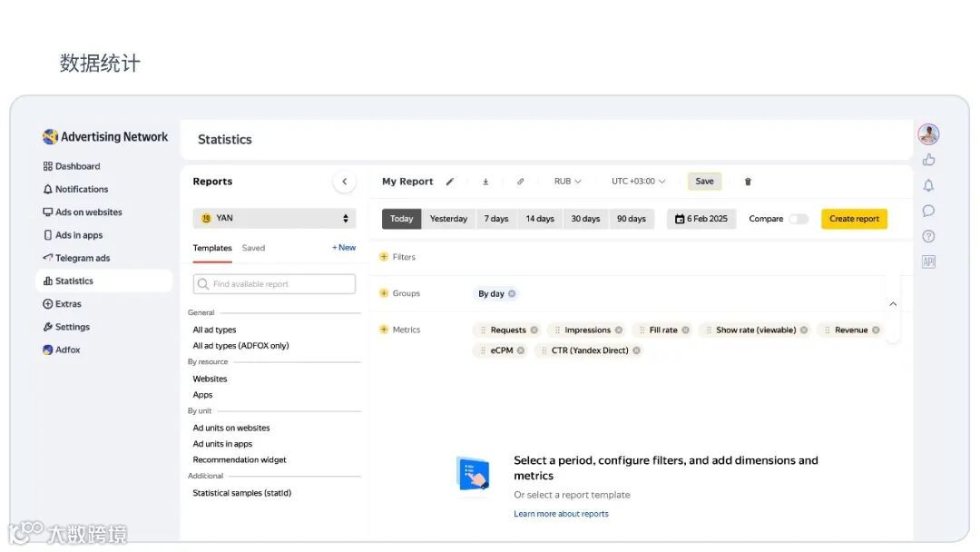Image resolution: width=980 pixels, height=552 pixels.
Task: Open the user profile avatar
Action: (x=928, y=133)
